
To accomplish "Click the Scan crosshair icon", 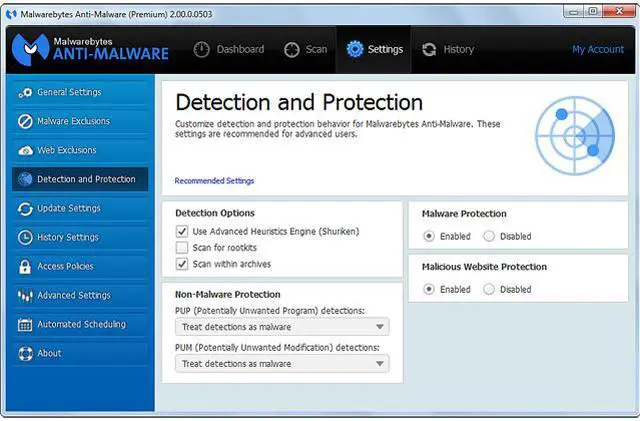I will pos(291,50).
